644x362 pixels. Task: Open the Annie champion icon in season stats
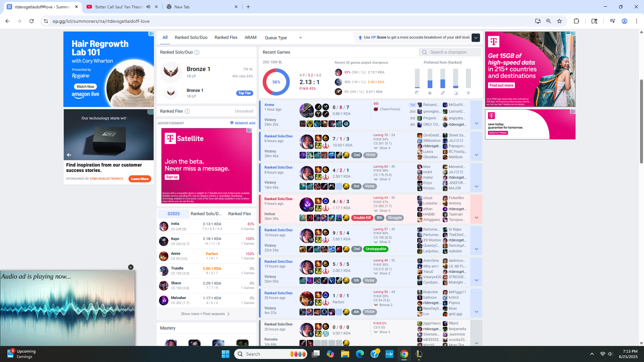(x=164, y=256)
